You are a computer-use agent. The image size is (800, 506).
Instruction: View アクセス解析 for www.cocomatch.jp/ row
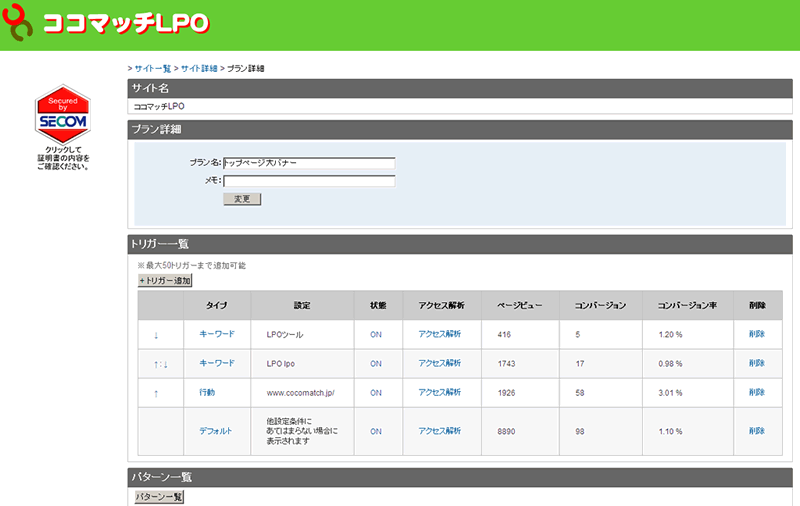(x=440, y=392)
